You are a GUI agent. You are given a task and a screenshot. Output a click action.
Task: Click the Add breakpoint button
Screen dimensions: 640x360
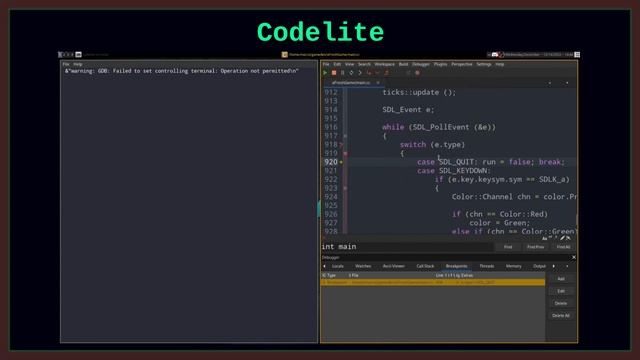(561, 279)
